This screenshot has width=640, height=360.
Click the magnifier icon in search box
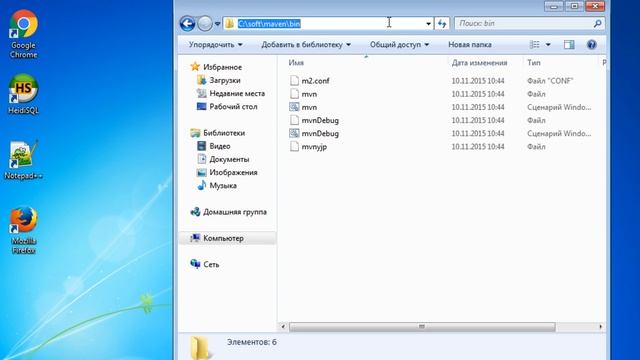[x=598, y=24]
